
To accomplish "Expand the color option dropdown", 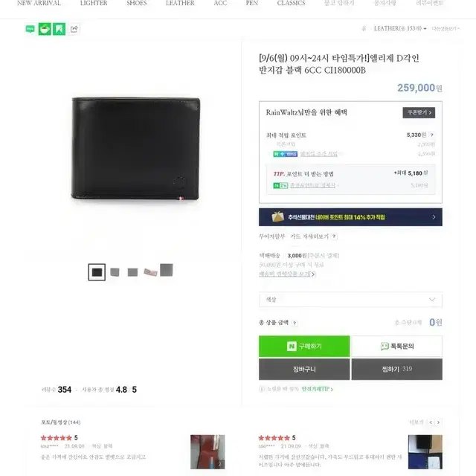I will pyautogui.click(x=350, y=300).
